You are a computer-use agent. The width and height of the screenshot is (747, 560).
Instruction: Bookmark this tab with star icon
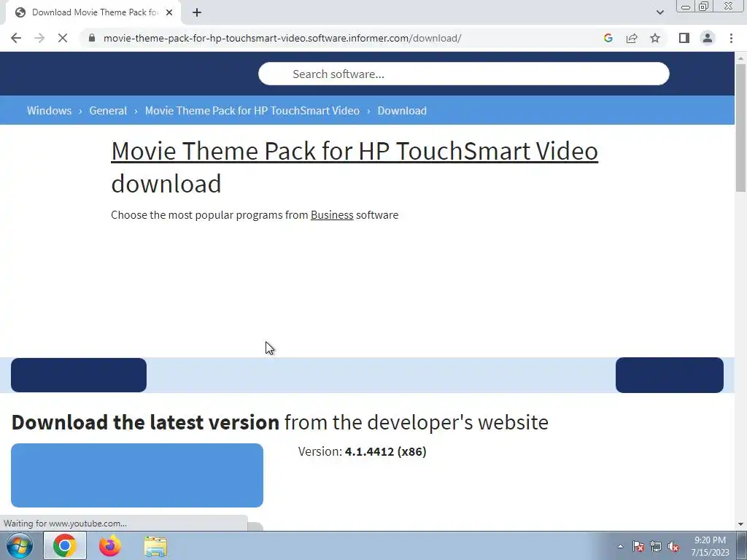pos(655,38)
